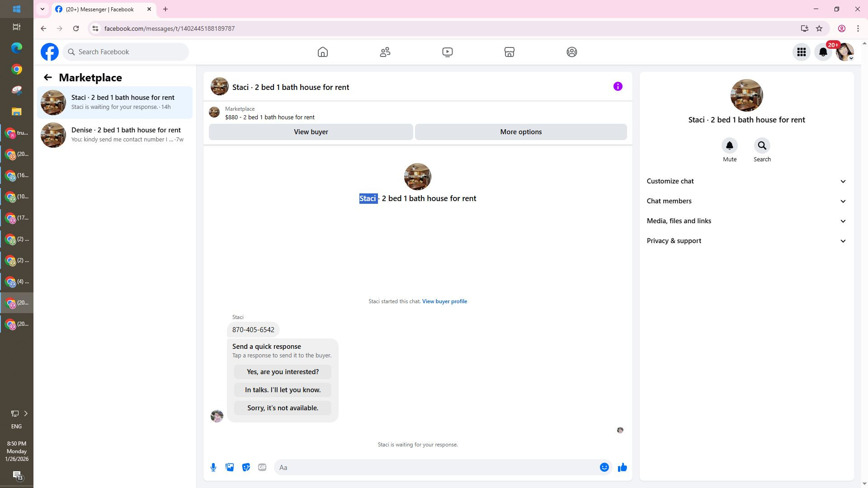The image size is (868, 488).
Task: Open the emoji picker in message box
Action: click(x=604, y=468)
